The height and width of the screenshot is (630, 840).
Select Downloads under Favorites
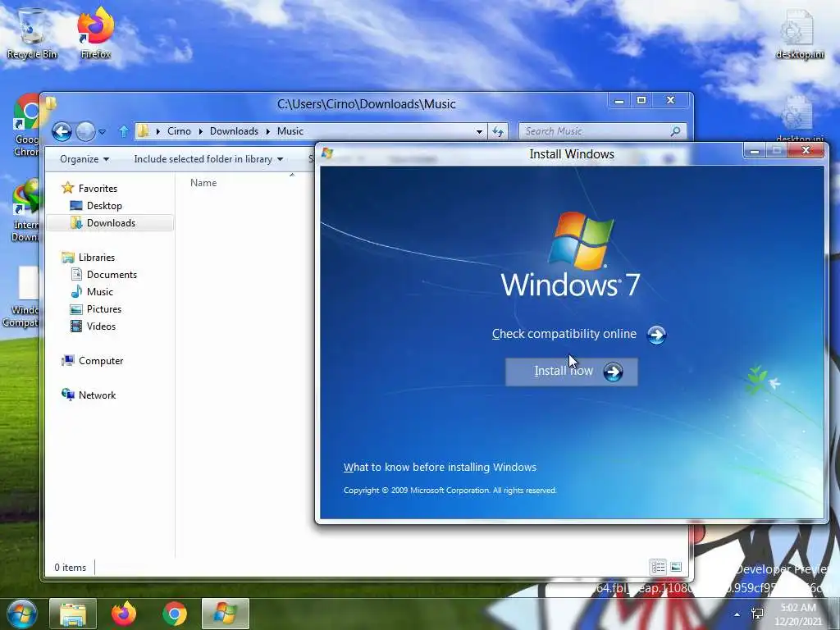(x=111, y=223)
